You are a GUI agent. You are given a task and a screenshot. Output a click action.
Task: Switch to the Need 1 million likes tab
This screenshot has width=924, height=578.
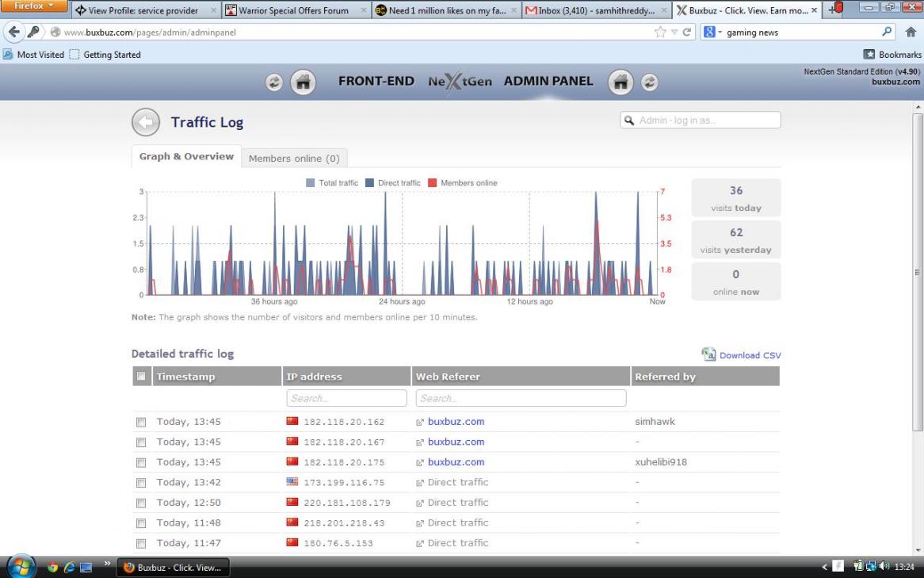click(x=446, y=10)
